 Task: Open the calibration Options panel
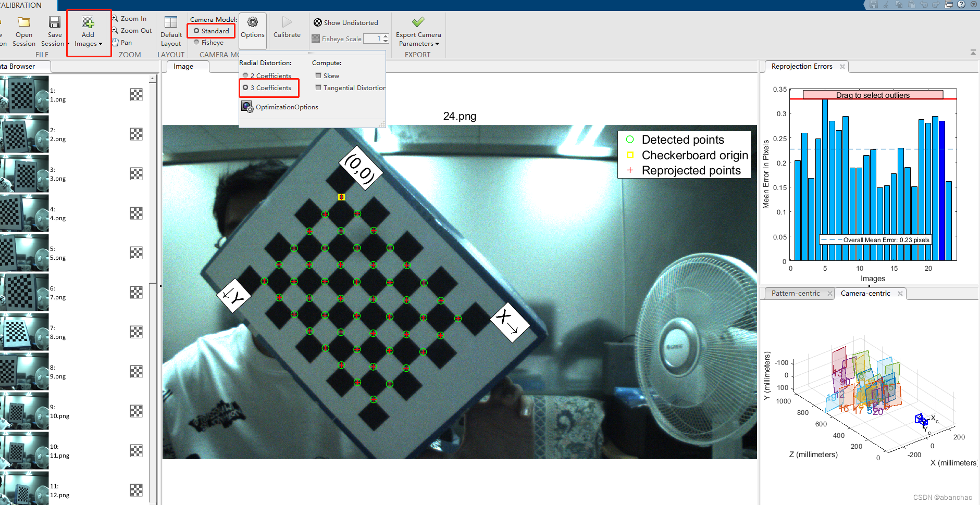[x=252, y=30]
